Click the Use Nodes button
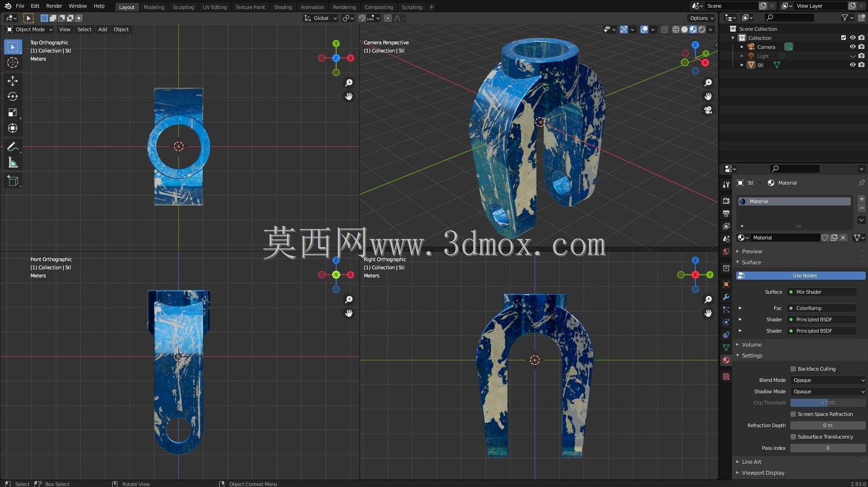The image size is (868, 487). 801,276
